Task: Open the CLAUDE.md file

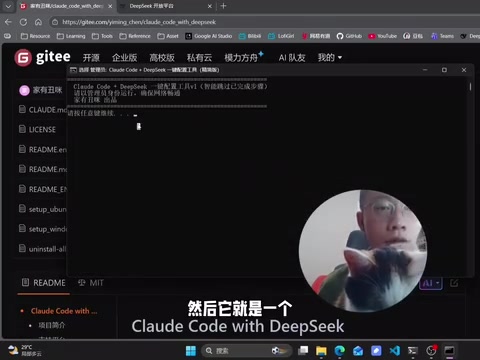Action: click(48, 110)
